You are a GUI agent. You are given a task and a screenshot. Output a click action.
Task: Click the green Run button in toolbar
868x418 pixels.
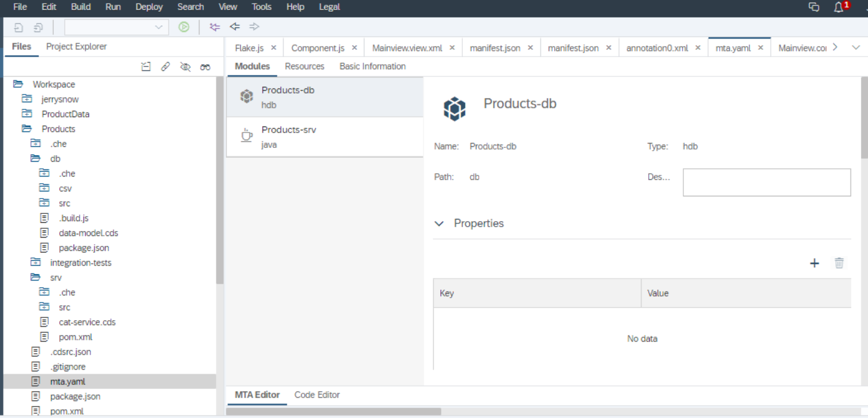click(x=184, y=27)
